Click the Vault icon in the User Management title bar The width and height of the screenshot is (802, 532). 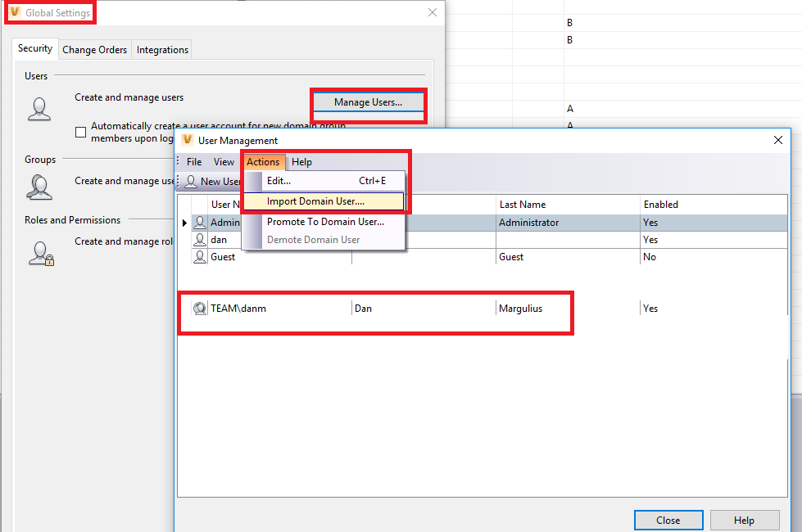(188, 139)
